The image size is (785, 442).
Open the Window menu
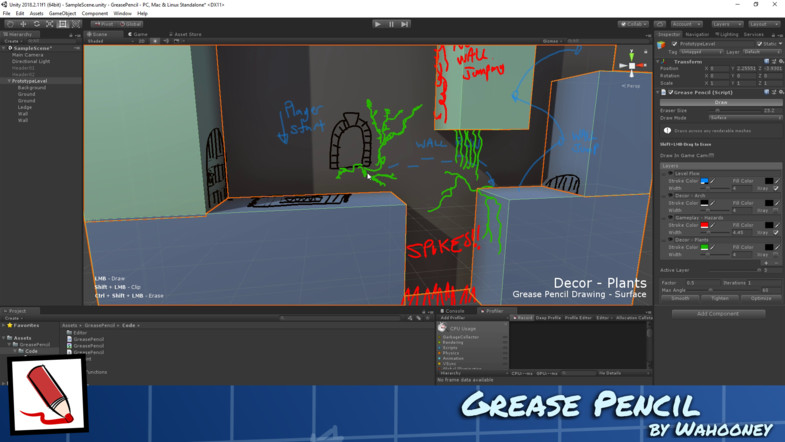coord(122,14)
